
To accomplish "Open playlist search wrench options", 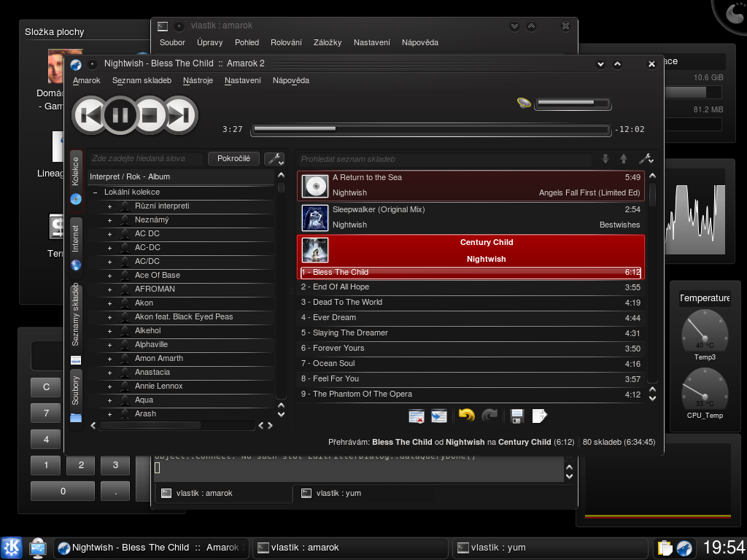I will pos(646,158).
